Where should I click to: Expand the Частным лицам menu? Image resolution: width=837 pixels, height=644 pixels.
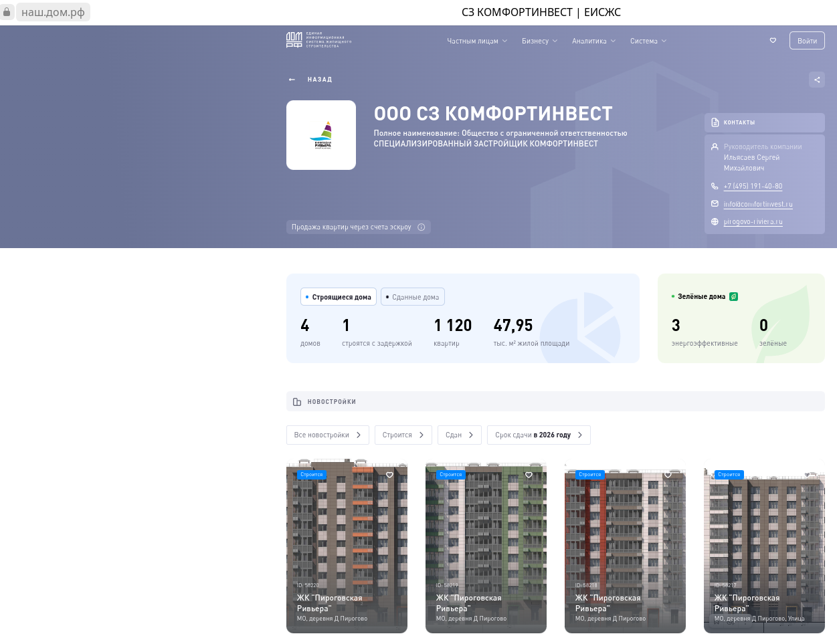(x=477, y=41)
